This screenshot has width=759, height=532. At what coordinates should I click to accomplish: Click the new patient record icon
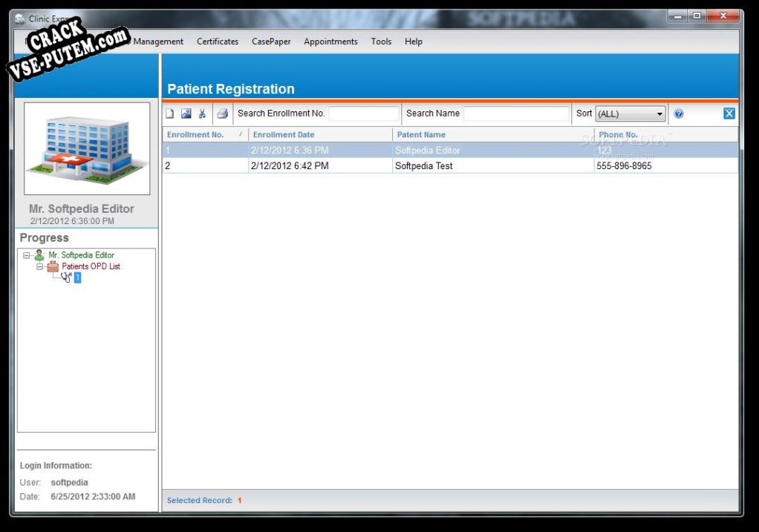pyautogui.click(x=169, y=114)
